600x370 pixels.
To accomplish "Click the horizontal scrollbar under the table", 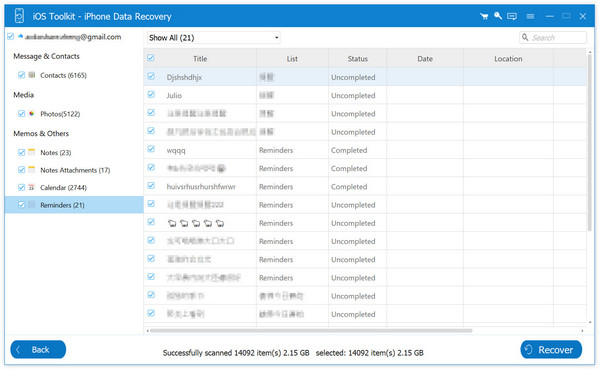I will pyautogui.click(x=311, y=331).
